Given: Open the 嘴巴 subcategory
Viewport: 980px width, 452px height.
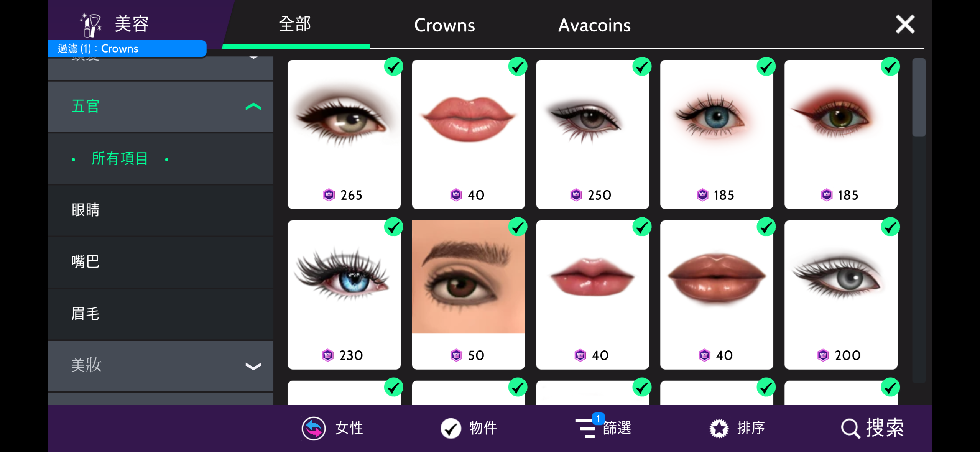Looking at the screenshot, I should click(x=160, y=262).
